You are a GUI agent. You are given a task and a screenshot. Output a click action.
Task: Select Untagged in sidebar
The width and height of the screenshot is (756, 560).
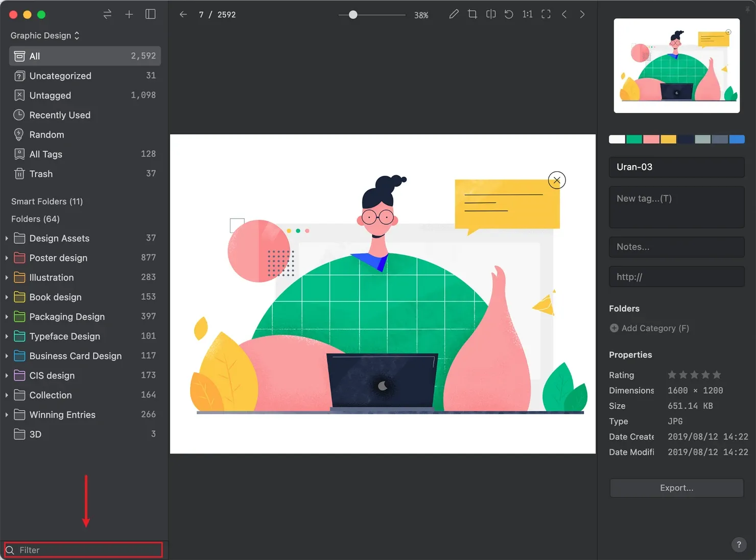(x=85, y=95)
